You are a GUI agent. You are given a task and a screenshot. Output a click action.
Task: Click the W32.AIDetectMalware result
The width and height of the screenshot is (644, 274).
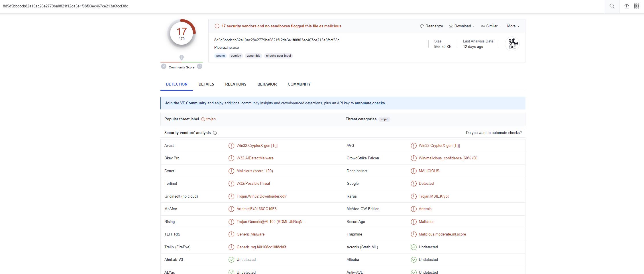click(x=255, y=158)
